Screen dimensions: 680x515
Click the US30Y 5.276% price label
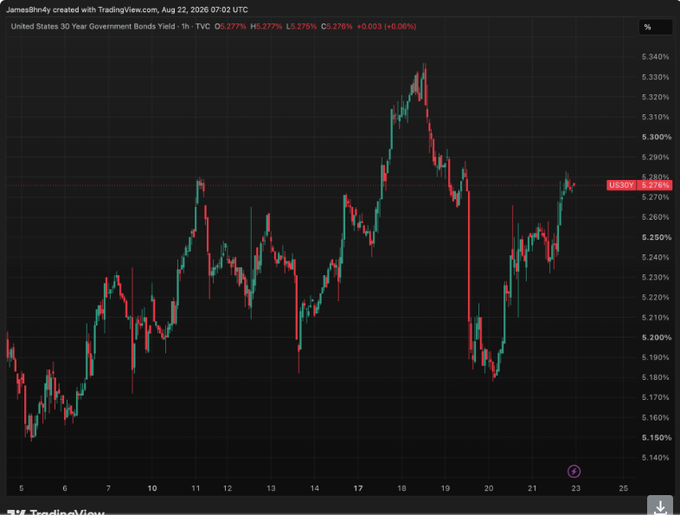click(x=639, y=186)
